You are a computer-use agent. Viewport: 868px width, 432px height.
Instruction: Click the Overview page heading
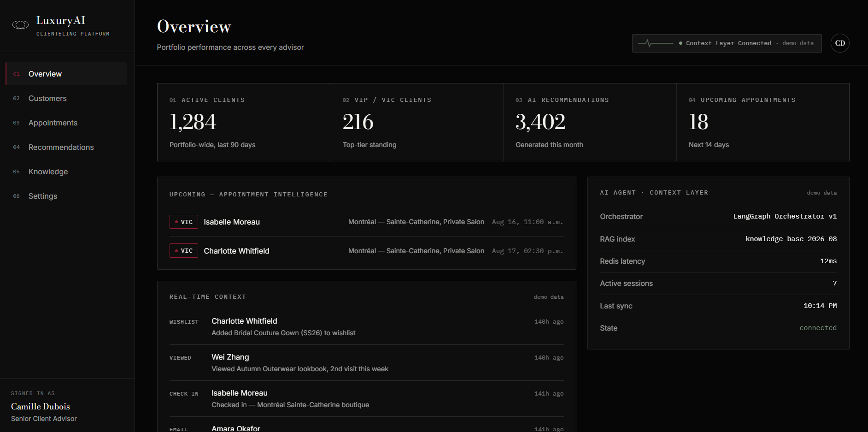point(194,27)
